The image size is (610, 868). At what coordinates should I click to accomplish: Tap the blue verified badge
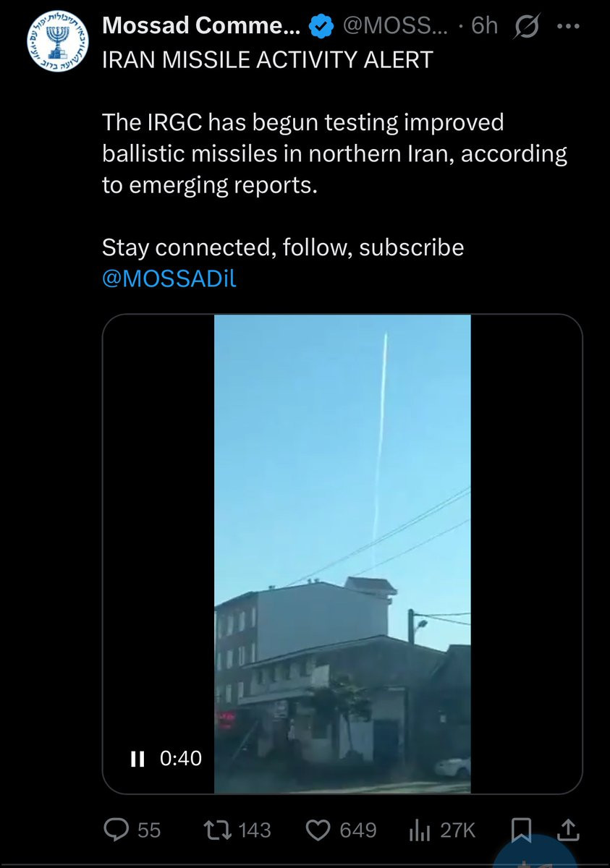(321, 27)
